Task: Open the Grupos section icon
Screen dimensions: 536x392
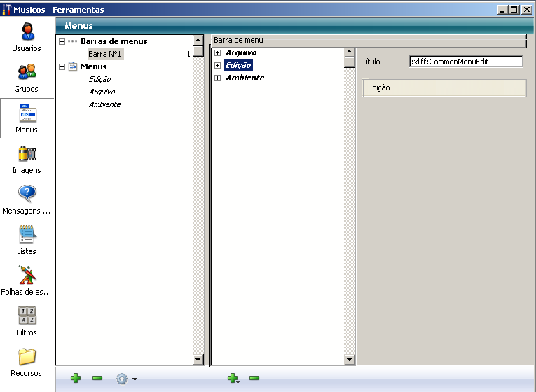Action: (x=27, y=72)
